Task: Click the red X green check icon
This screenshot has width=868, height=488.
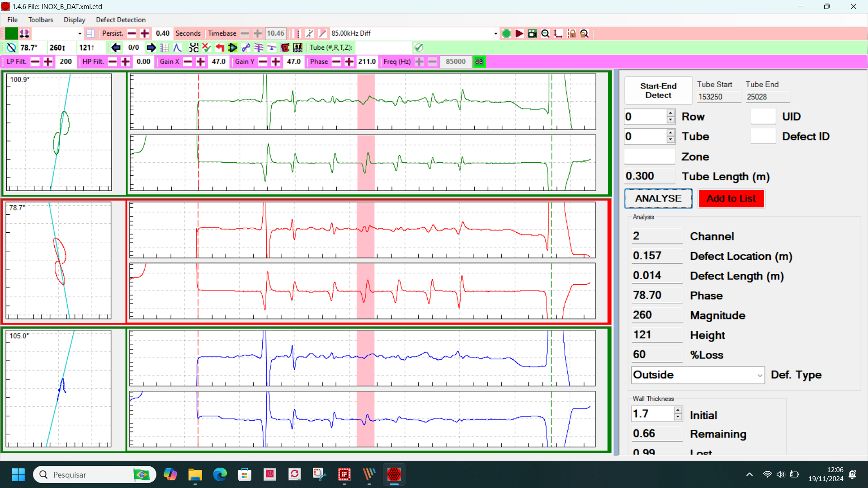Action: click(207, 47)
